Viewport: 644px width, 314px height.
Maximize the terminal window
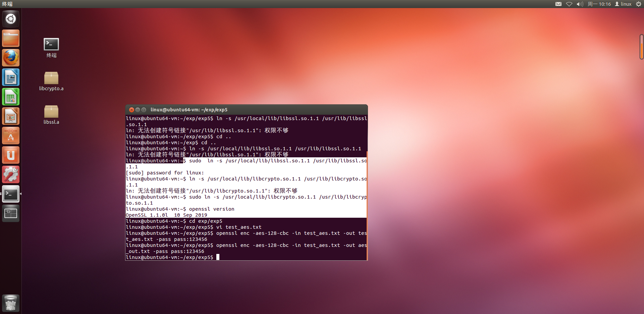[144, 110]
